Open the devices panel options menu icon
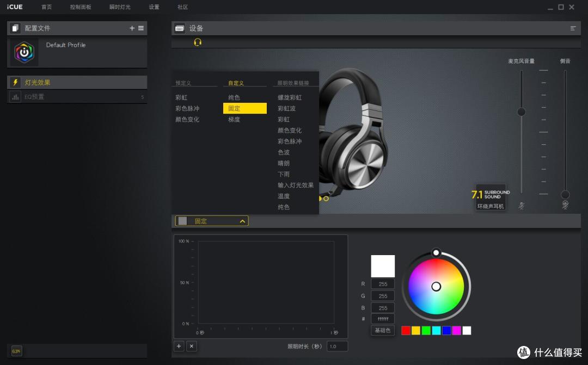The image size is (588, 365). (573, 28)
